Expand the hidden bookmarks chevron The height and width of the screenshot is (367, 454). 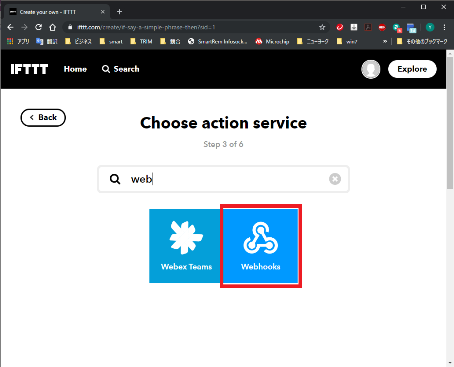click(x=385, y=41)
